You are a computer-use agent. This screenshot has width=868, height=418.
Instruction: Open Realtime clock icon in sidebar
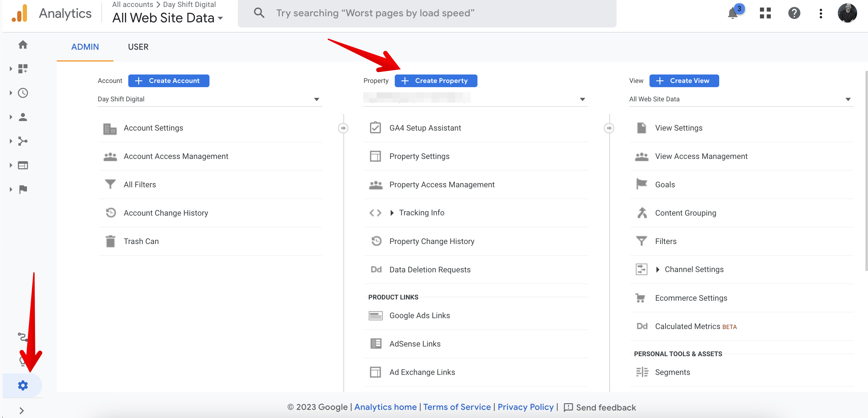point(23,93)
